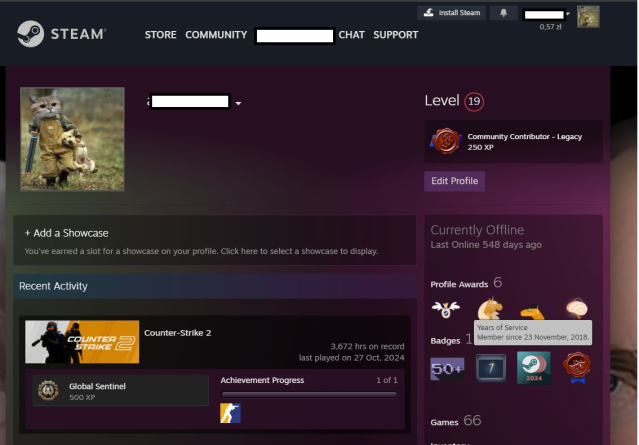Click the Achievement Progress bar
639x445 pixels.
click(309, 394)
